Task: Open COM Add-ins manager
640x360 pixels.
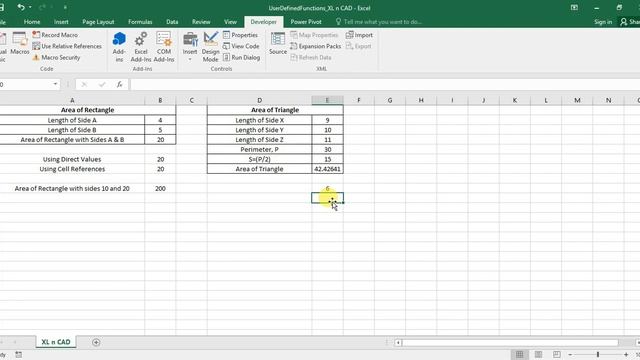Action: 164,47
